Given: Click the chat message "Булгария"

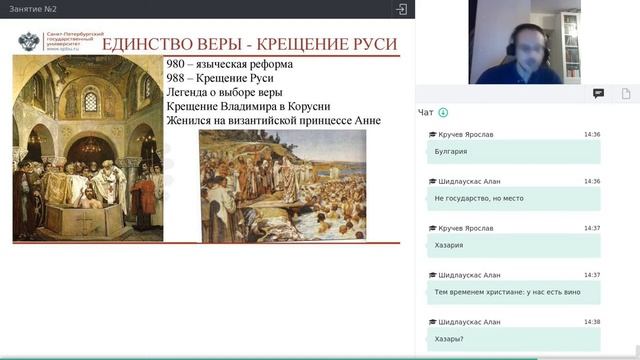Looking at the screenshot, I should pyautogui.click(x=514, y=151).
